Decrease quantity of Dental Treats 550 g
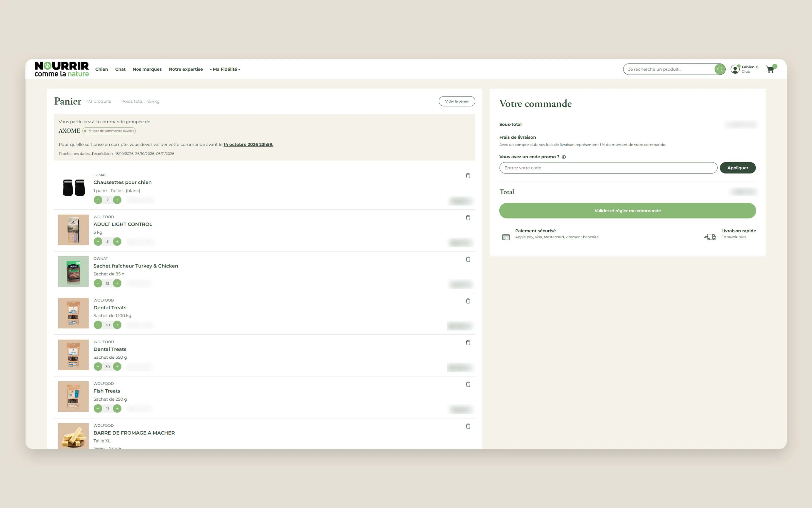Image resolution: width=812 pixels, height=508 pixels. [x=98, y=367]
